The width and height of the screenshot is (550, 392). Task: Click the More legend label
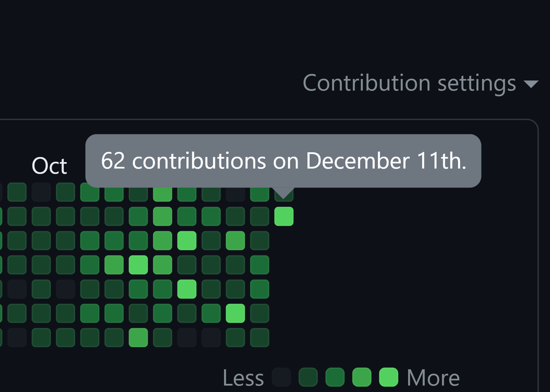tap(433, 378)
